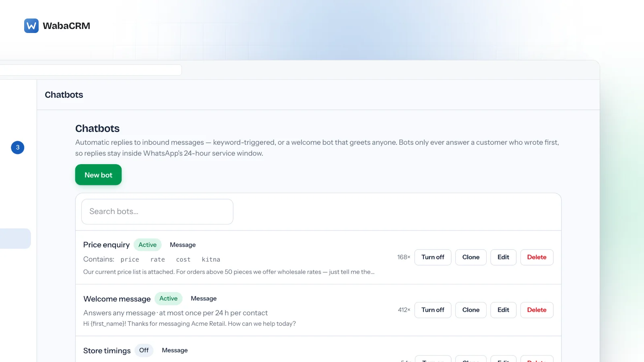Select the Store timings bot title
The image size is (644, 362).
point(107,351)
